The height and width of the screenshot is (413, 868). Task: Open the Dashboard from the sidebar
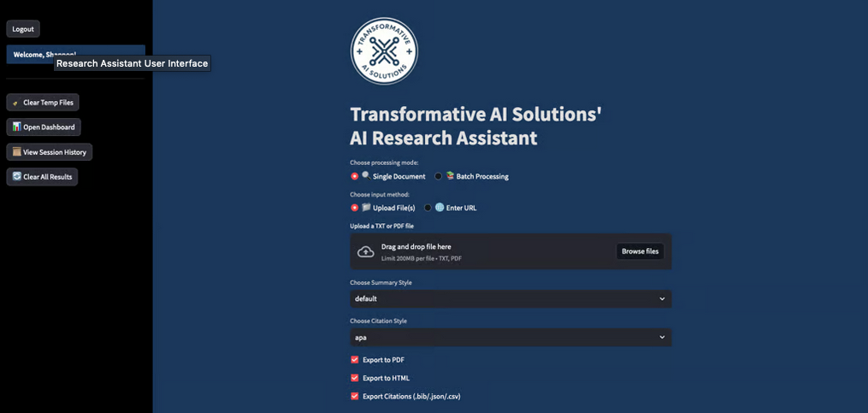pos(44,127)
